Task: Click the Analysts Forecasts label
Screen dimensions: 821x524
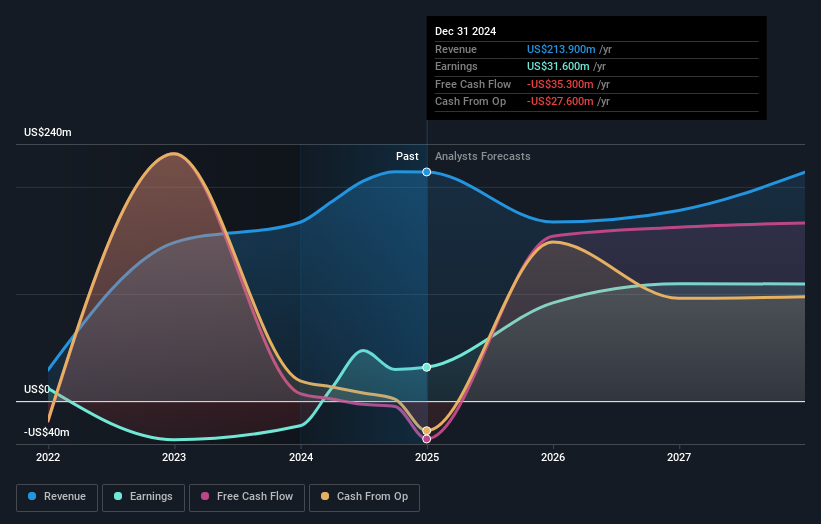Action: [x=483, y=156]
